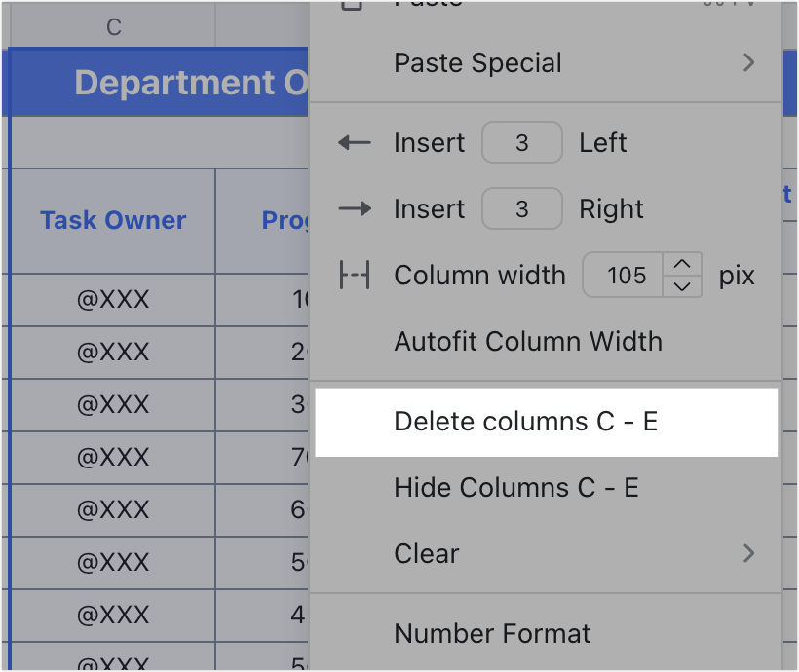Expand the Paste Special submenu
The width and height of the screenshot is (799, 672).
(749, 63)
